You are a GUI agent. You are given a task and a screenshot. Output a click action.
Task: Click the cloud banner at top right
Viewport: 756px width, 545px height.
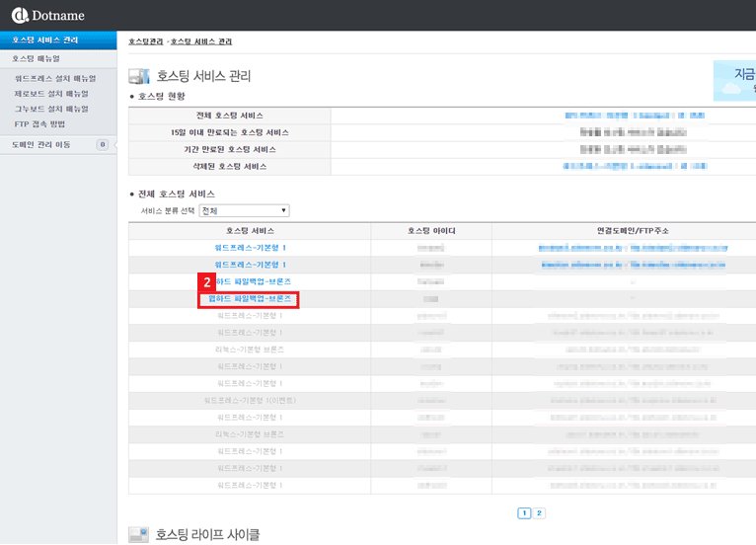click(x=734, y=81)
